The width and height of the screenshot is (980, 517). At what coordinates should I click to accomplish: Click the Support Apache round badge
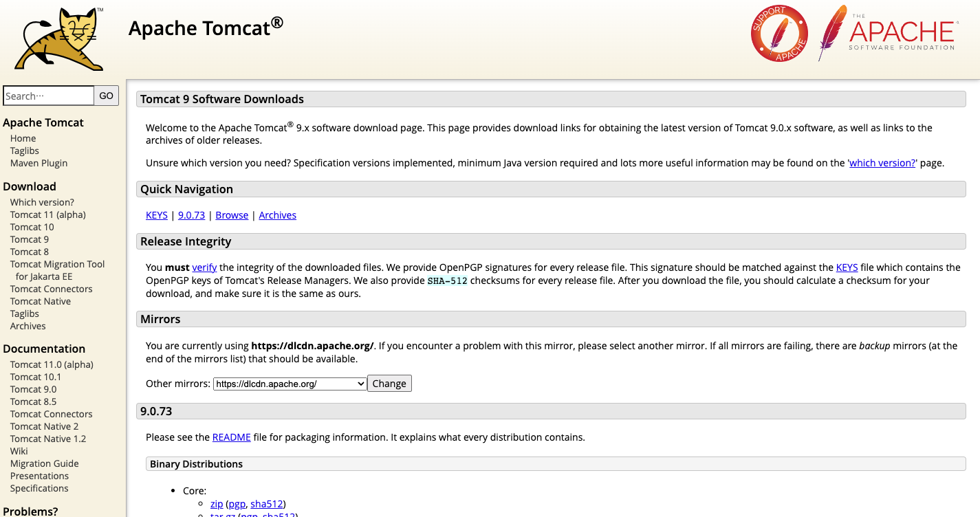pyautogui.click(x=779, y=34)
